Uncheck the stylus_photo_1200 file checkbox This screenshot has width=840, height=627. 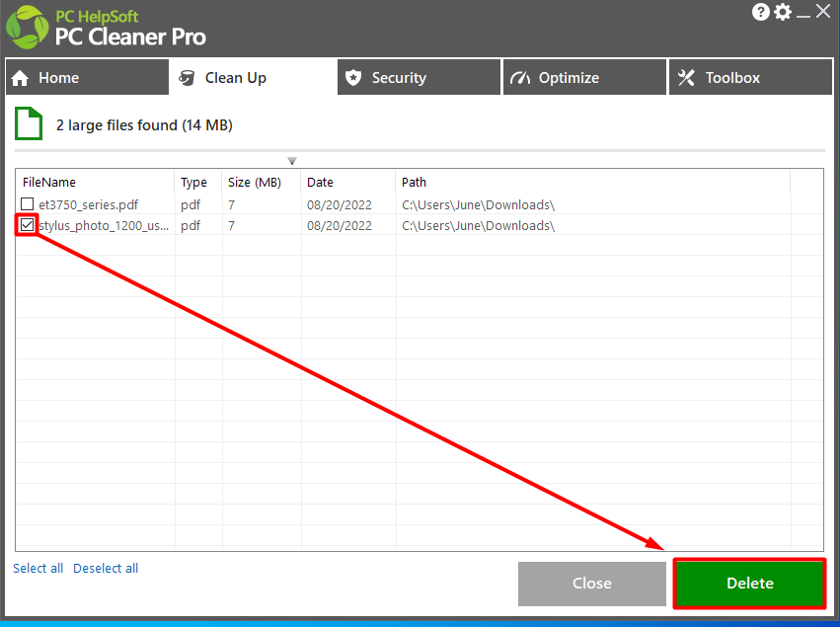pos(27,225)
